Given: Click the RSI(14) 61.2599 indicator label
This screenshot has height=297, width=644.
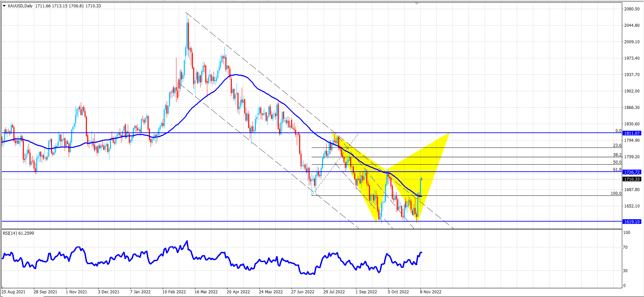Looking at the screenshot, I should [x=18, y=233].
